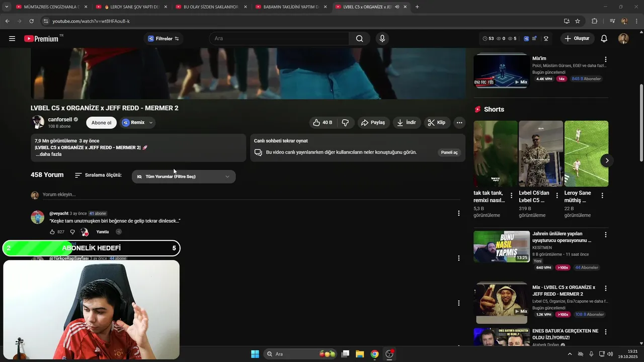Open the YouTube hamburger guide menu
This screenshot has width=644, height=362.
[x=12, y=39]
